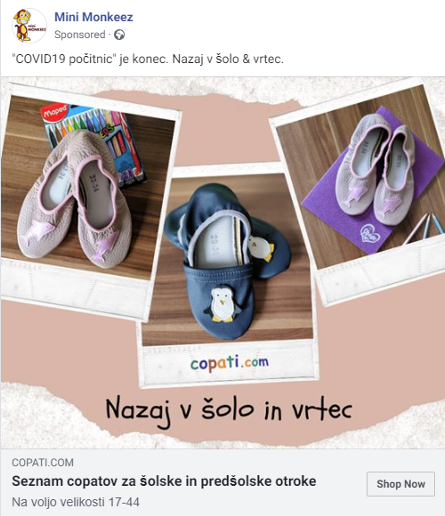Click the Shop Now button
Screen dimensions: 445x516
(x=401, y=484)
